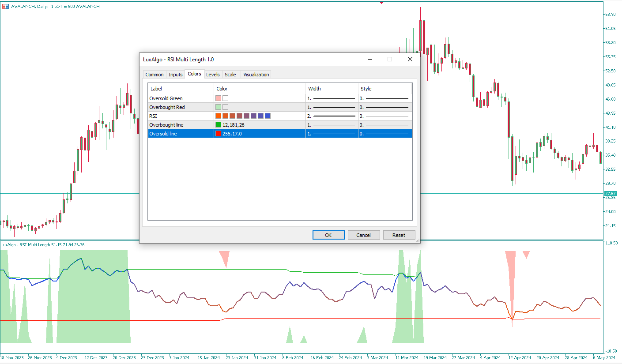The image size is (622, 364).
Task: Pick the first orange RSI color swatch
Action: click(218, 116)
